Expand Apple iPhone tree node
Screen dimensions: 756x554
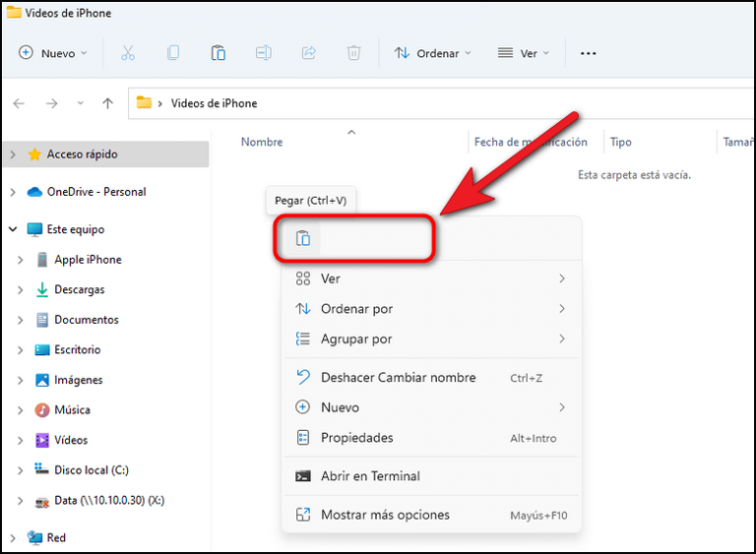(21, 260)
